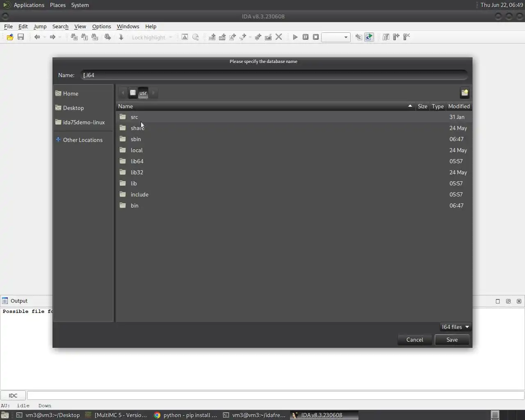Click the debugger Start play icon
This screenshot has height=420, width=525.
[x=295, y=37]
